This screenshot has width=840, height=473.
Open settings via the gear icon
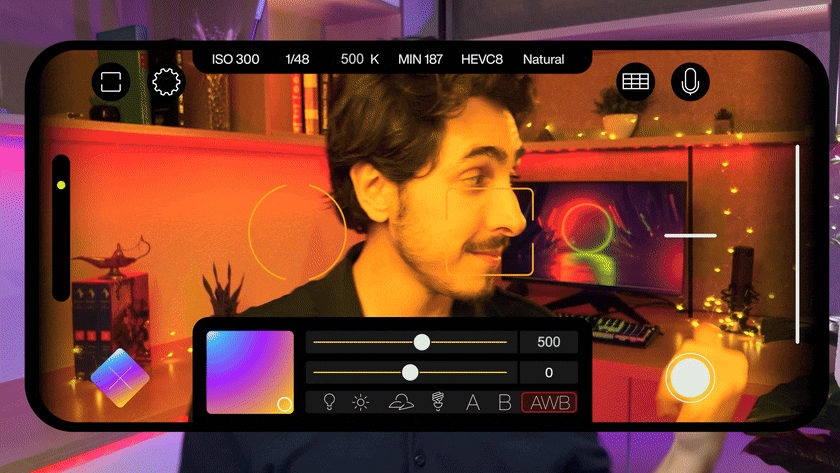click(166, 81)
